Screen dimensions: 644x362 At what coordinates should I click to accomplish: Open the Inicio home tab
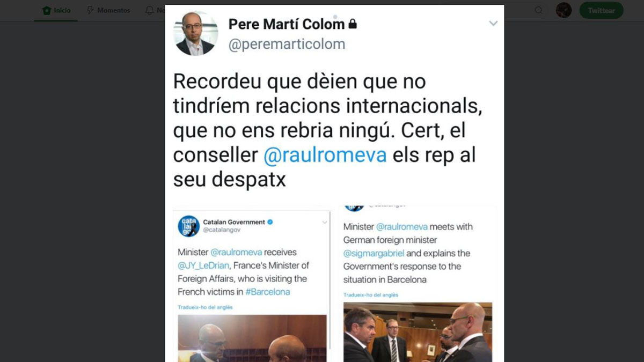coord(56,11)
